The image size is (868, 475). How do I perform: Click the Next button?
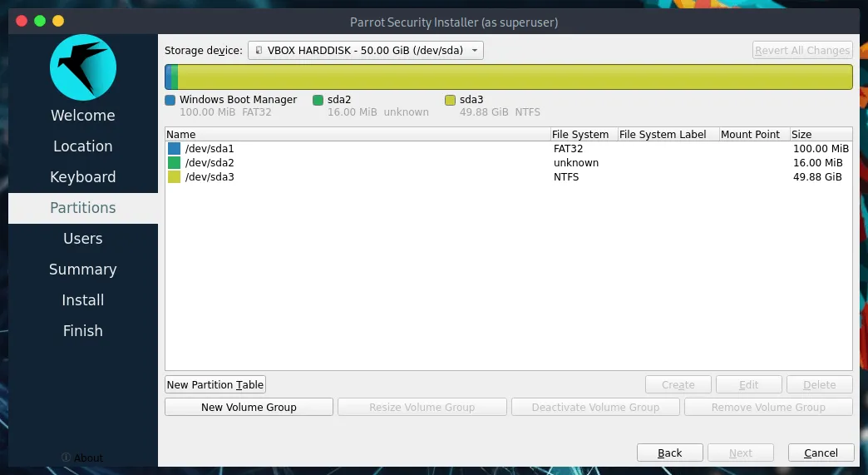[740, 453]
